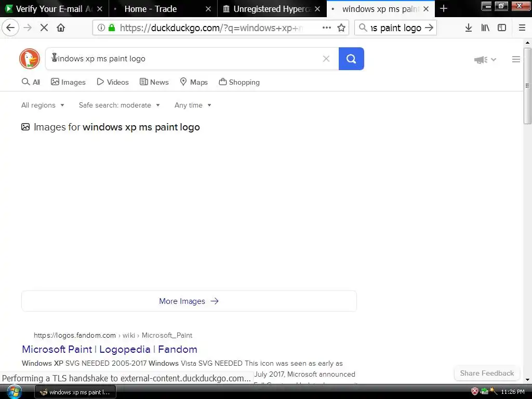The image size is (532, 399).
Task: Stop loading the page
Action: click(x=44, y=28)
